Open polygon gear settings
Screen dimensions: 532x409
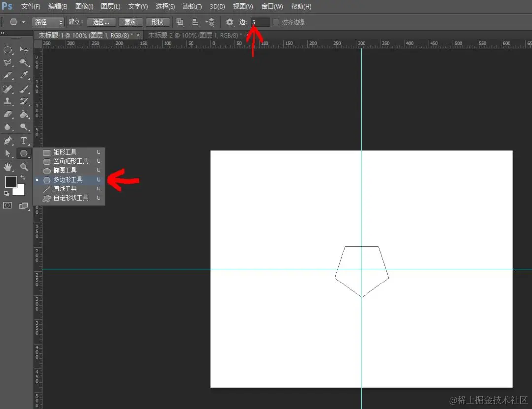click(x=230, y=22)
